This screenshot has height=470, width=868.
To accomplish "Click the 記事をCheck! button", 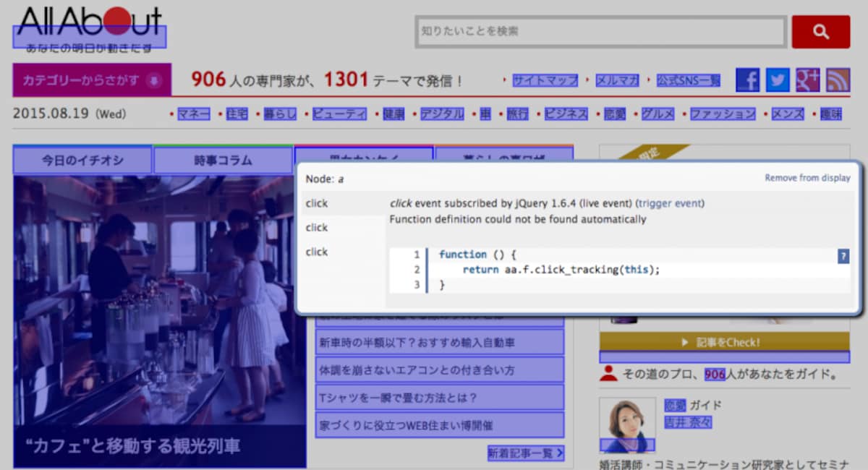I will [x=725, y=342].
